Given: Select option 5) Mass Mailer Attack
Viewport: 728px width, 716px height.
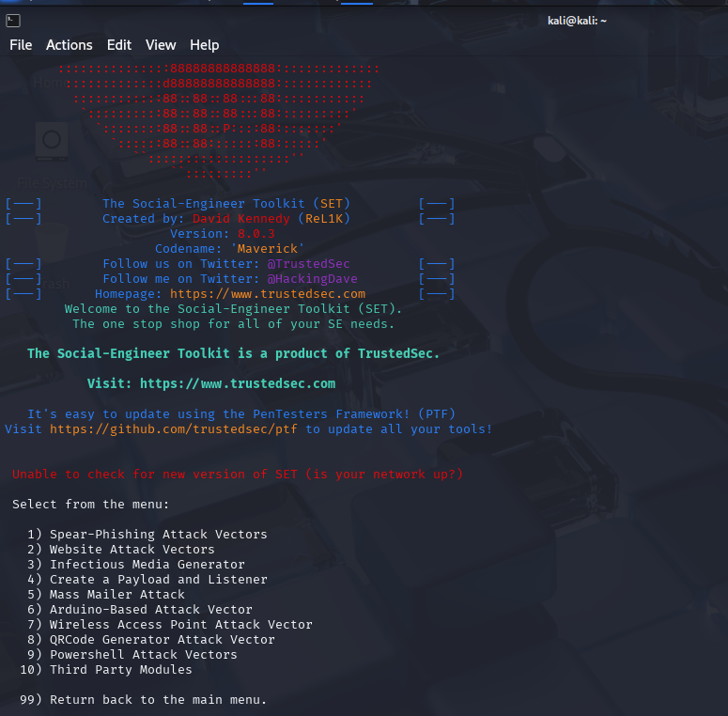Looking at the screenshot, I should pos(106,595).
